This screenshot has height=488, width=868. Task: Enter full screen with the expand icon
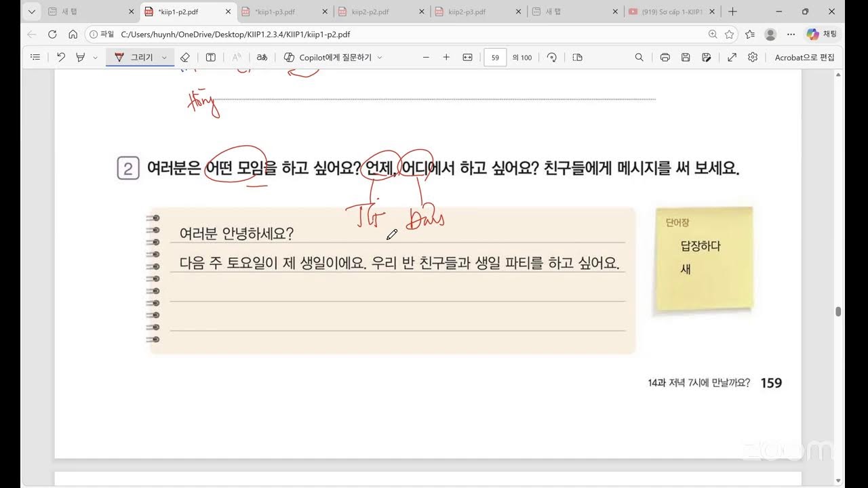732,58
